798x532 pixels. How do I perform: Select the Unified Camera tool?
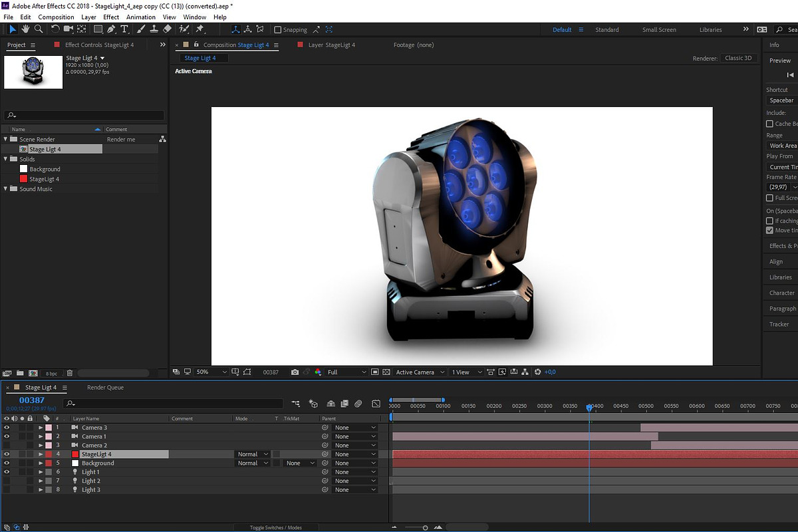click(68, 29)
